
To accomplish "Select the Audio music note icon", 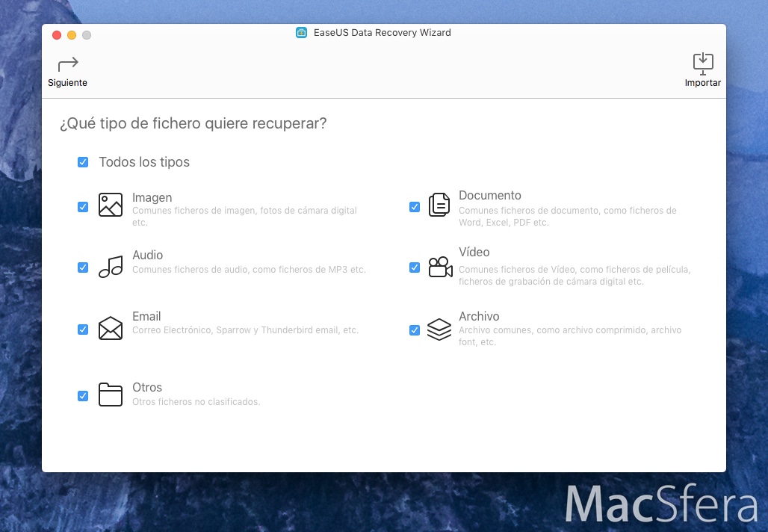I will tap(111, 267).
